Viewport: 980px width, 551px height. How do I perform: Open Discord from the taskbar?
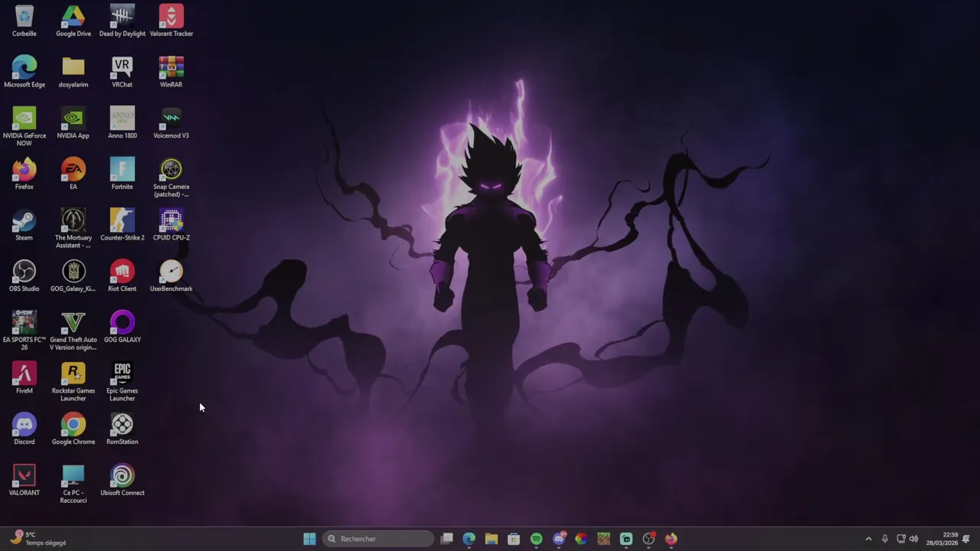[x=559, y=539]
